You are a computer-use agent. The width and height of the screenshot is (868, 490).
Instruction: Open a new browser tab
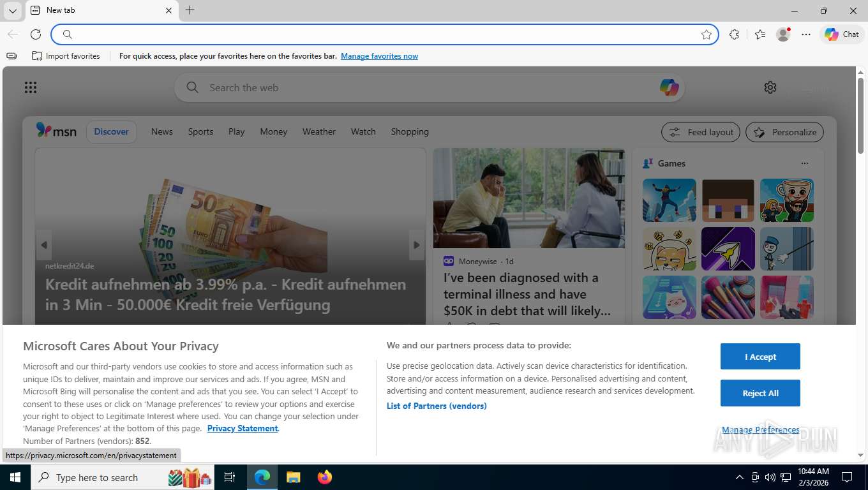point(190,10)
